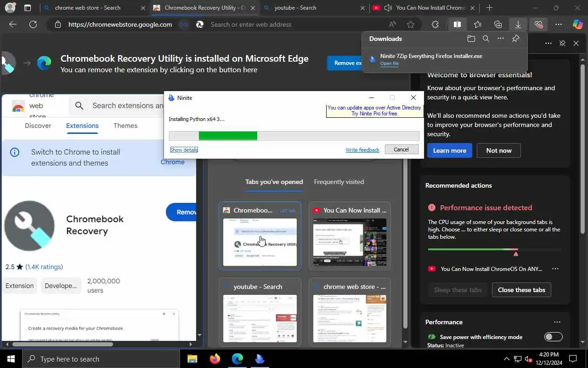Open the youtube - Search thumbnail card
Screen dimensions: 588x368
coord(260,312)
